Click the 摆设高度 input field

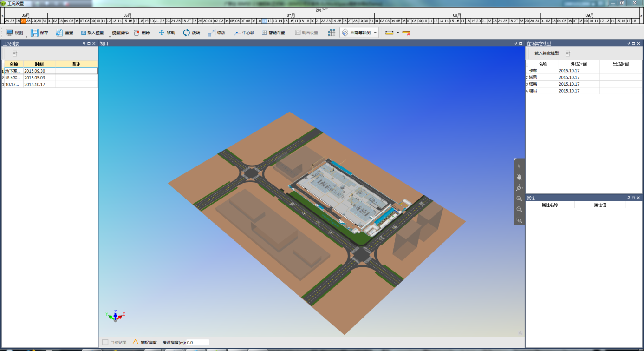tap(197, 343)
